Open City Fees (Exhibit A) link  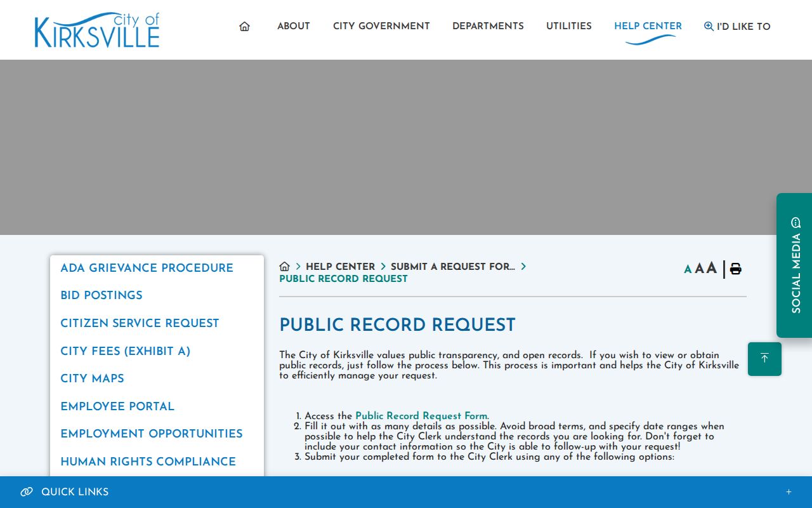coord(125,351)
